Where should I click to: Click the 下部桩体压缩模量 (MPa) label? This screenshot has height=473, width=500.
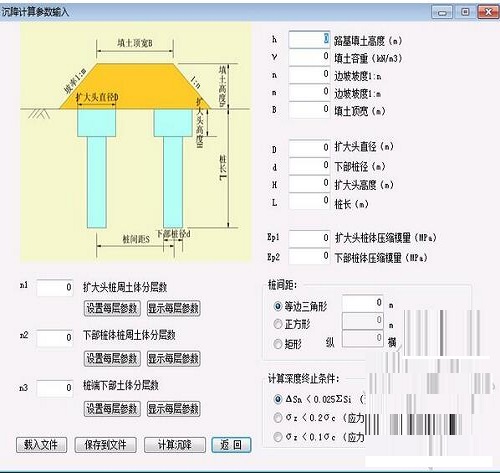[x=381, y=257]
